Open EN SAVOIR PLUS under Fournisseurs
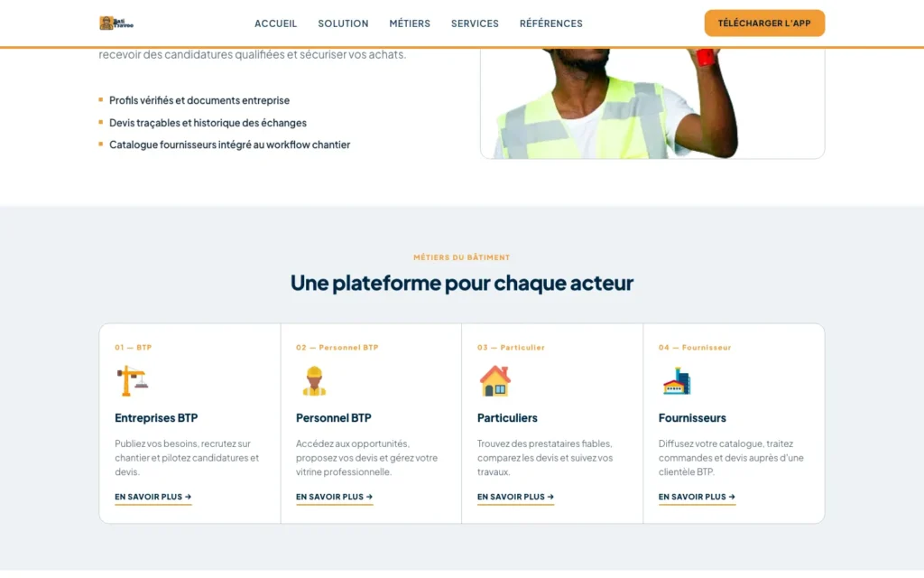Viewport: 924px width, 578px height. [697, 498]
